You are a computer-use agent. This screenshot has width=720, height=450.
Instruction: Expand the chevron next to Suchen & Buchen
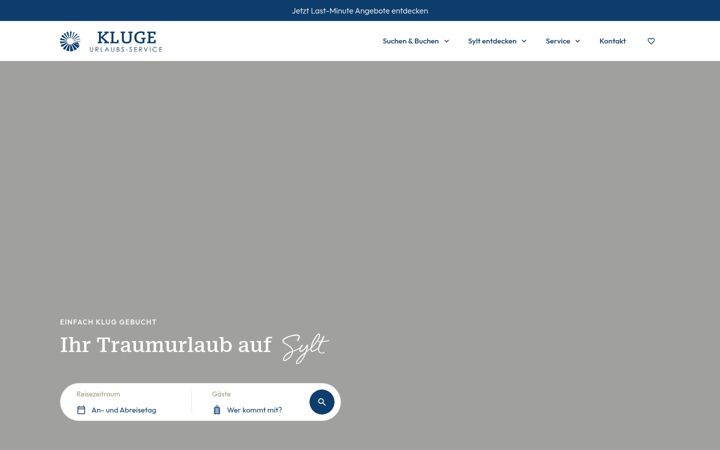(x=446, y=41)
